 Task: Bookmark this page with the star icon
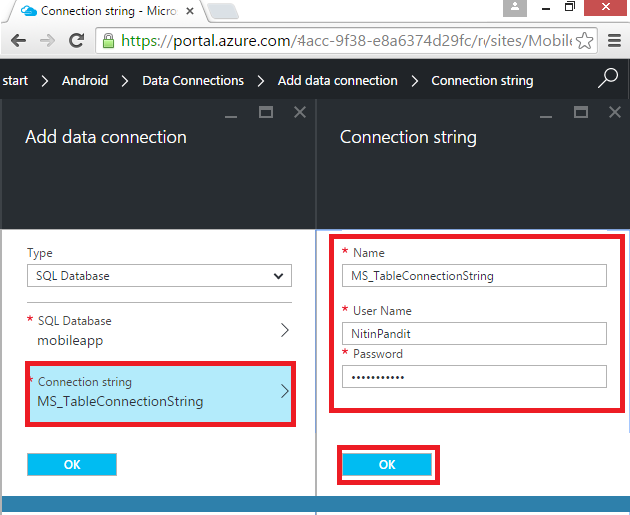point(585,41)
